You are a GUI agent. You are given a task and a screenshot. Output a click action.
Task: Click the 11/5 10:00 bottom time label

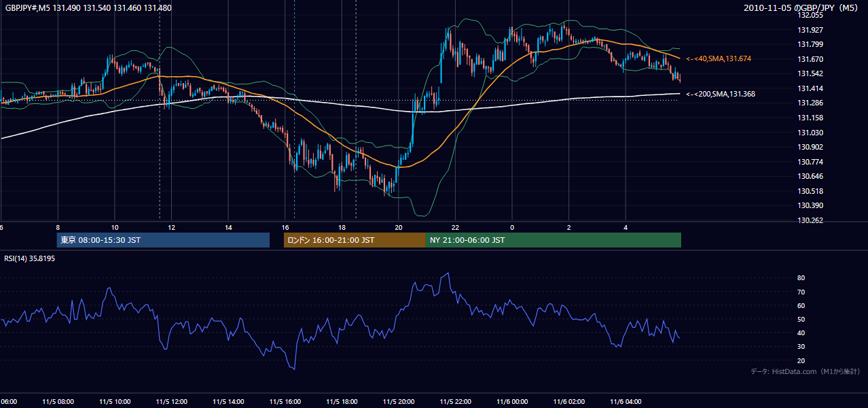coord(115,402)
